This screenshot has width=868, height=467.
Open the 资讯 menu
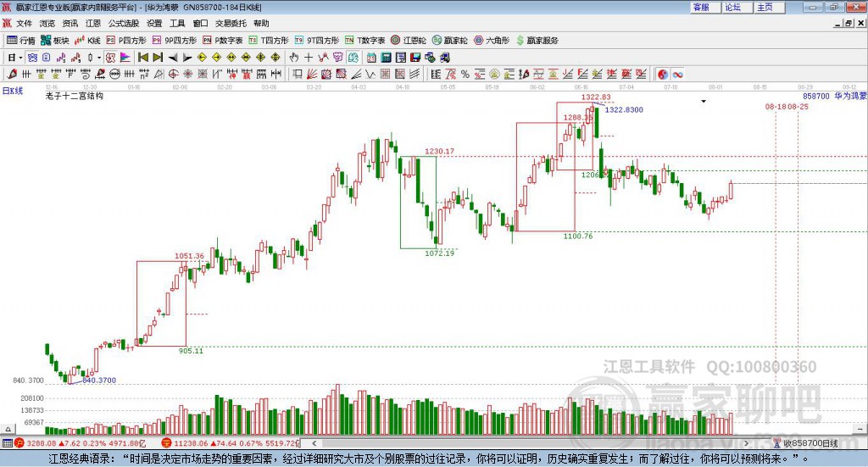70,23
